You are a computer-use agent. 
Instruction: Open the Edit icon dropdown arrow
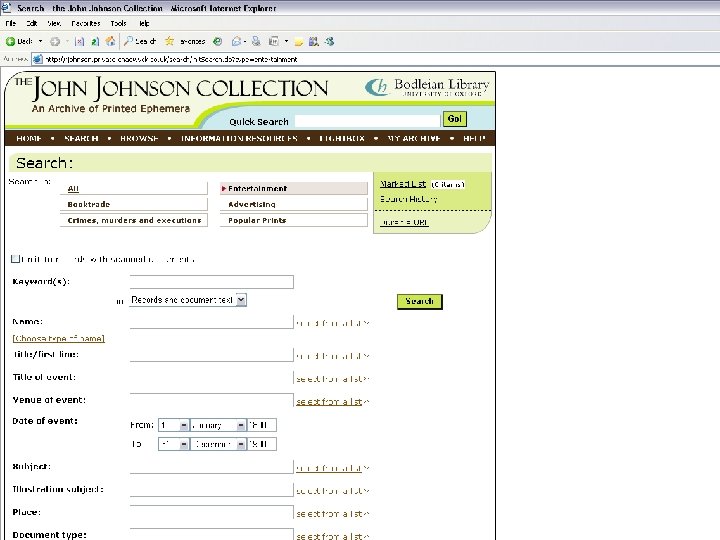click(x=287, y=41)
